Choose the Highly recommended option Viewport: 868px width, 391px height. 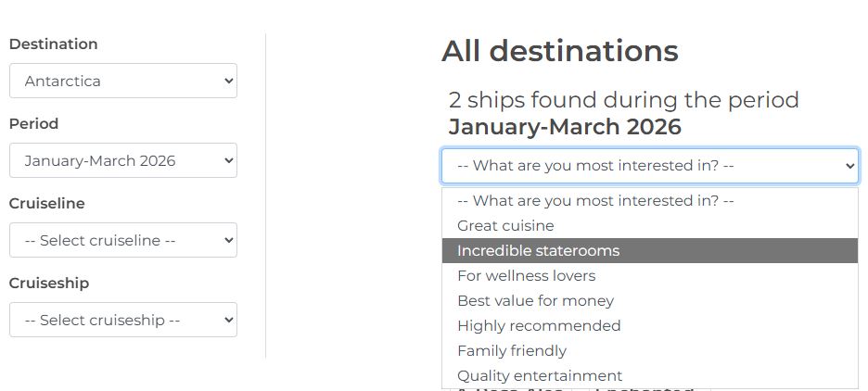(x=539, y=325)
